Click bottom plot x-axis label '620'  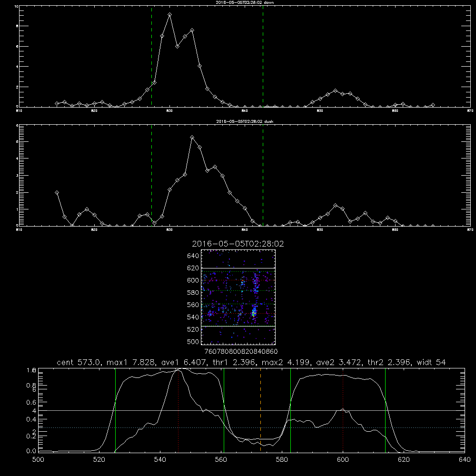pos(404,460)
